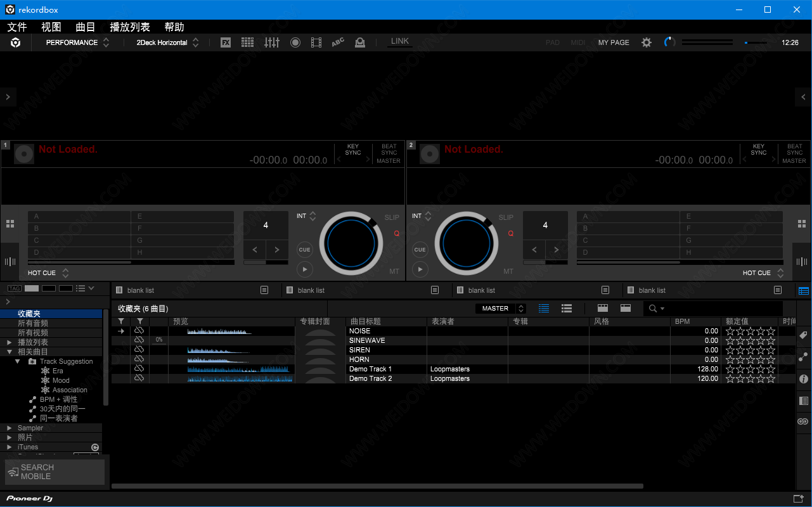812x507 pixels.
Task: Click the rekordbox hexagon logo in toolbar
Action: click(15, 42)
